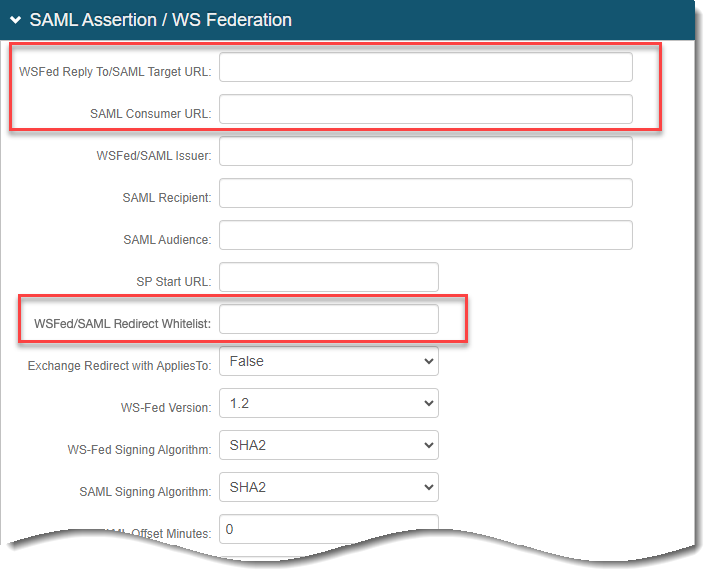Click the SAML Signing Algorithm label
Viewport: 710px width, 577px height.
pos(145,492)
